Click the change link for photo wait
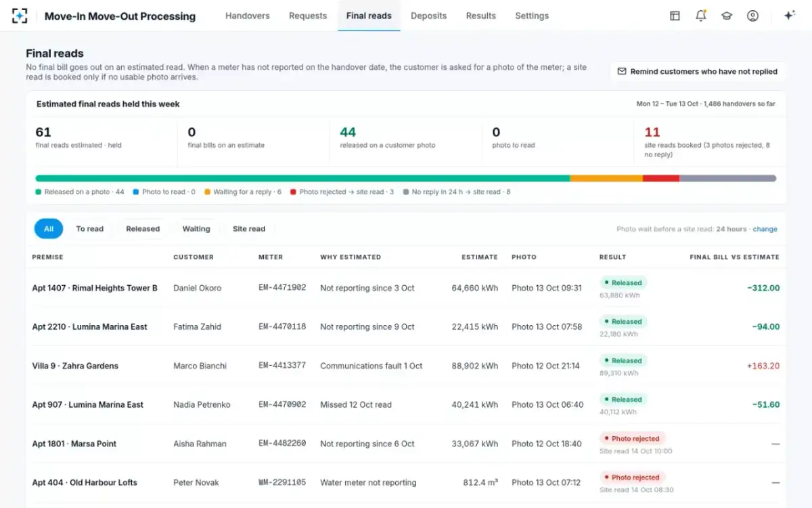Viewport: 812px width, 508px height. coord(765,229)
